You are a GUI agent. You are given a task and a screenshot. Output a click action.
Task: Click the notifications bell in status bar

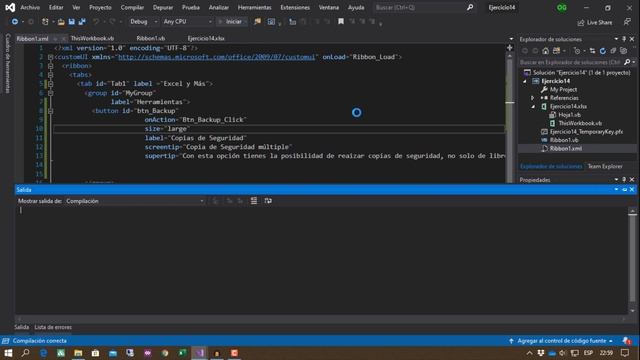pos(626,341)
